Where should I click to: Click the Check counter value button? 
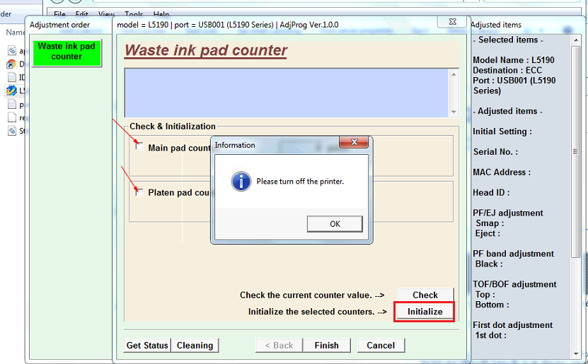click(x=425, y=295)
